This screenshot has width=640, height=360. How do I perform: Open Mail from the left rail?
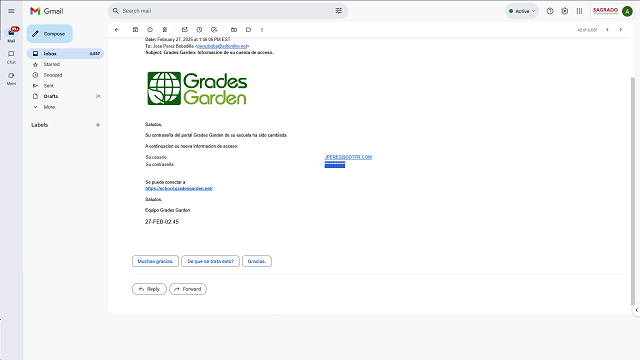[11, 34]
